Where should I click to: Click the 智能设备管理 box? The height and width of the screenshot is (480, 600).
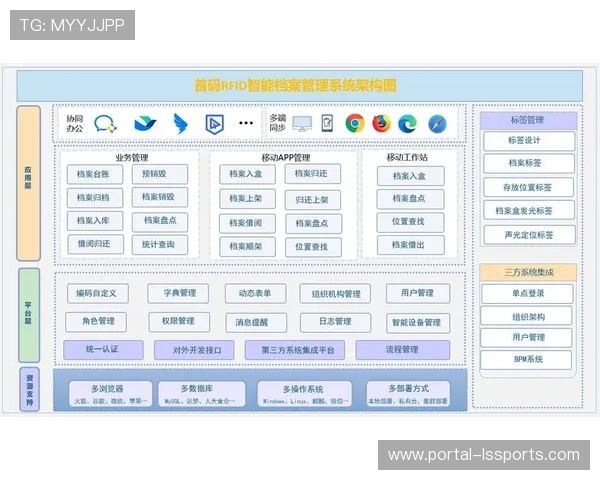pyautogui.click(x=419, y=323)
